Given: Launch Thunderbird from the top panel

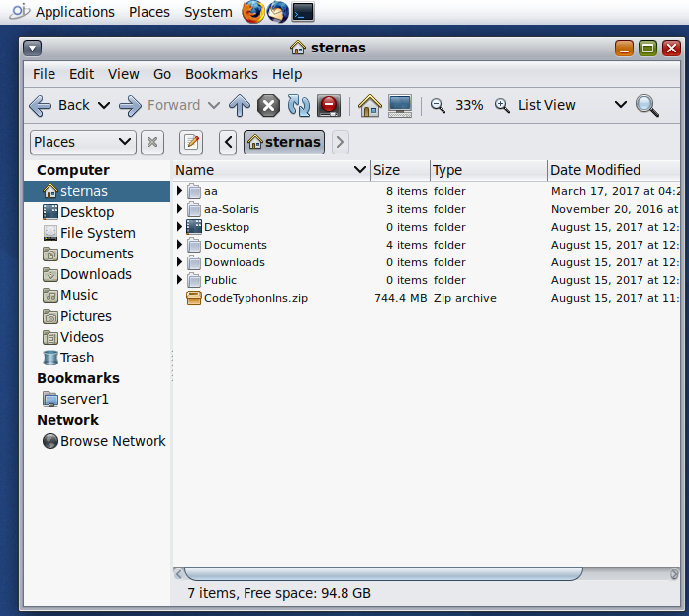Looking at the screenshot, I should 278,12.
